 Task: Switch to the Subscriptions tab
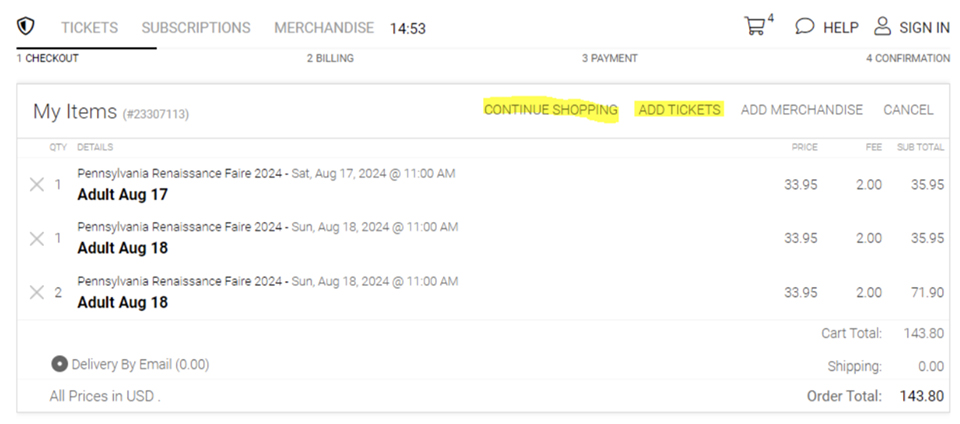pos(196,28)
